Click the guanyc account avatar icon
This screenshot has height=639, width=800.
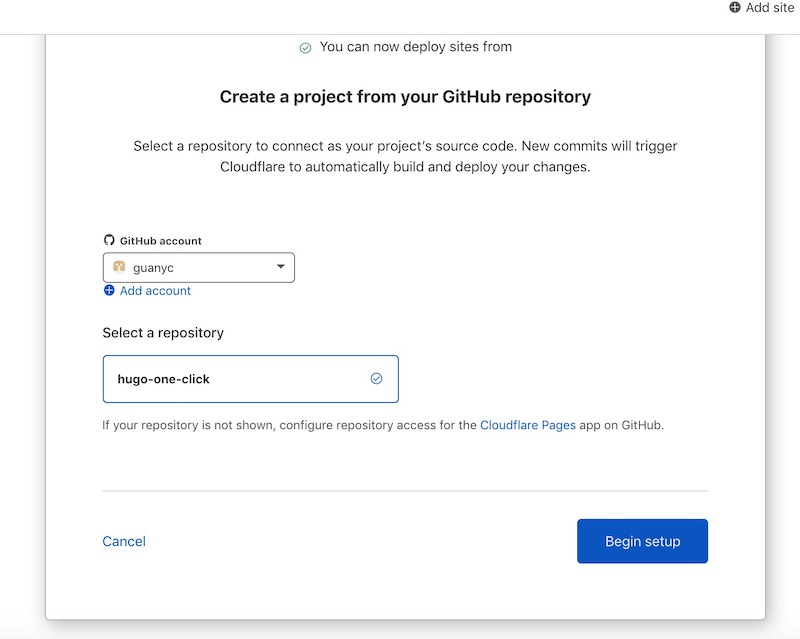click(119, 267)
